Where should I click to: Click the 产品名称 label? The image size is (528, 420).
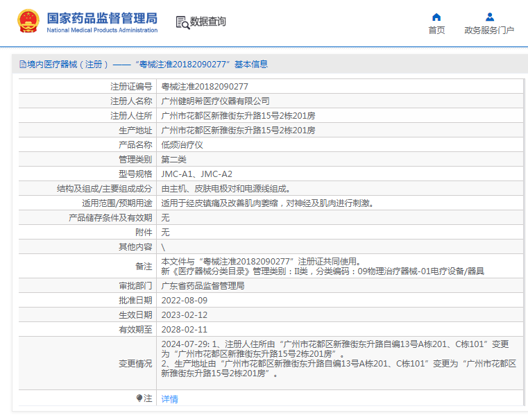(x=135, y=145)
